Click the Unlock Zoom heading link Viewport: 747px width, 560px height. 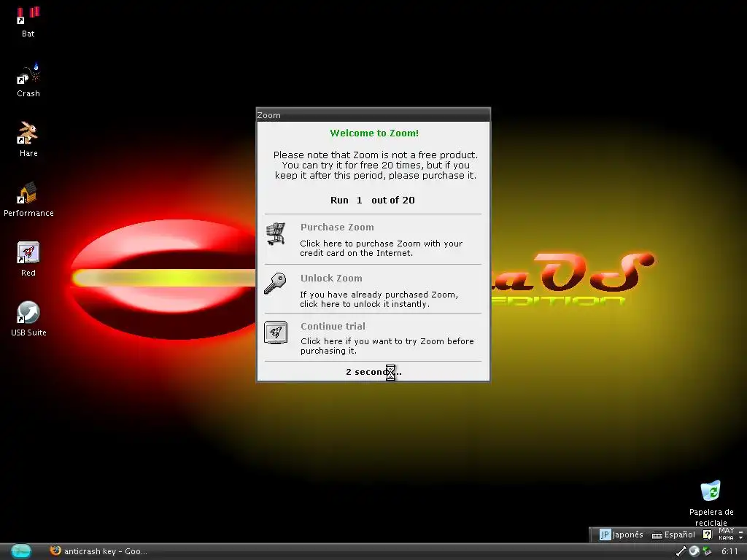pos(331,278)
